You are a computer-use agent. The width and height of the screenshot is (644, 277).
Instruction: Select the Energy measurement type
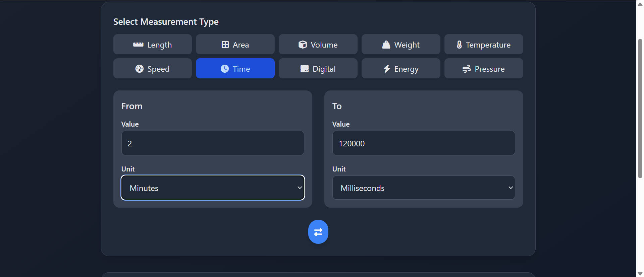pyautogui.click(x=401, y=68)
